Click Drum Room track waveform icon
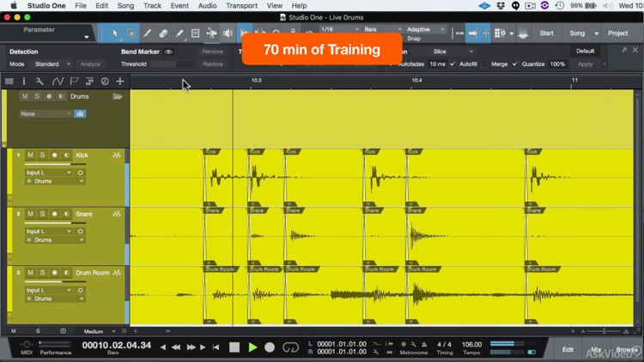 tap(117, 273)
